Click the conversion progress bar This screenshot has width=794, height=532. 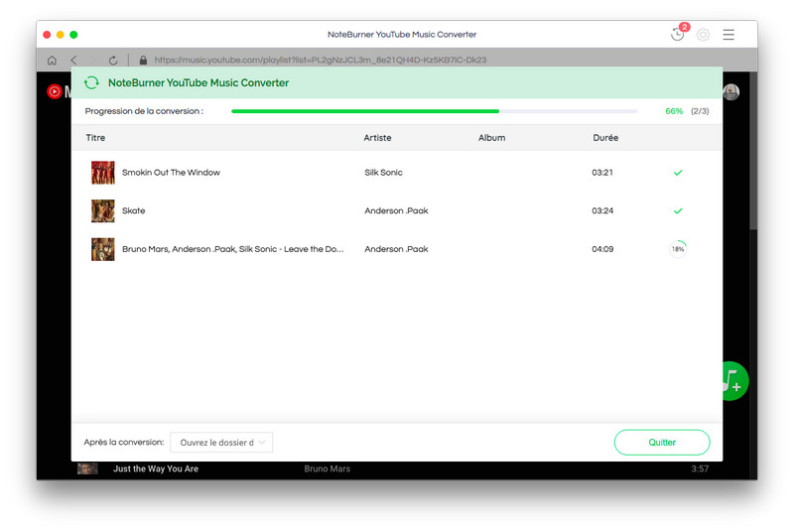[x=434, y=111]
